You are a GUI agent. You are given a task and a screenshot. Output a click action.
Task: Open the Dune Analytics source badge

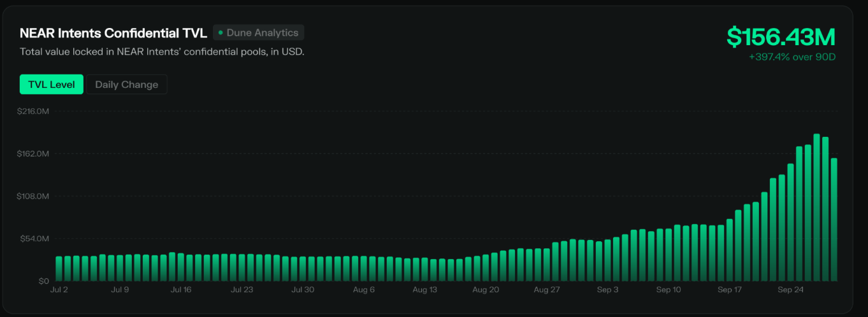pyautogui.click(x=259, y=32)
